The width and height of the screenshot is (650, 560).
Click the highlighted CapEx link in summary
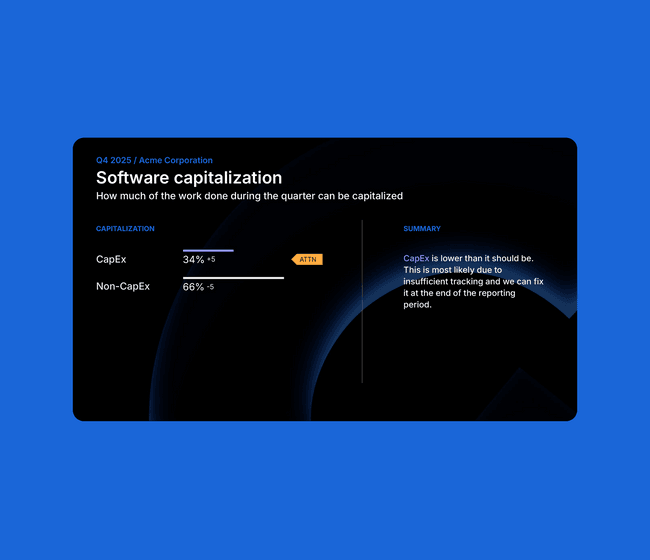416,259
